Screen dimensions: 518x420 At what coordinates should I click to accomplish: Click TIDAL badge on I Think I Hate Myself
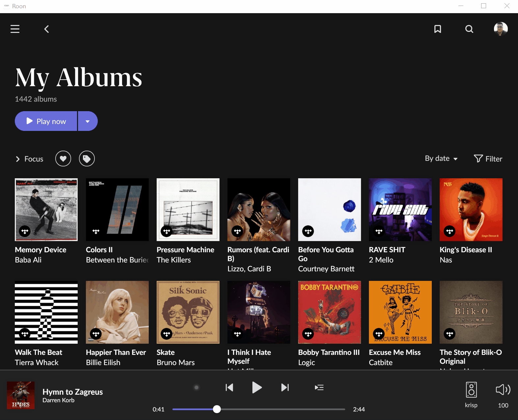pyautogui.click(x=237, y=334)
